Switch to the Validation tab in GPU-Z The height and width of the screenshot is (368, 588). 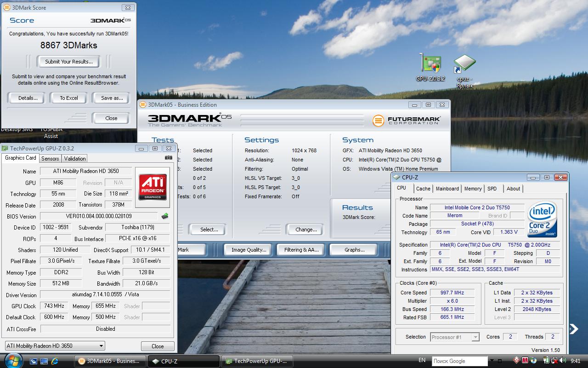click(x=75, y=158)
